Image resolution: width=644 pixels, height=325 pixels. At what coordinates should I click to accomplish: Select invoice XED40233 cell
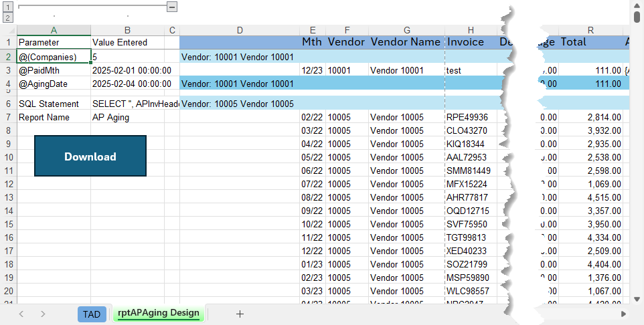point(471,251)
